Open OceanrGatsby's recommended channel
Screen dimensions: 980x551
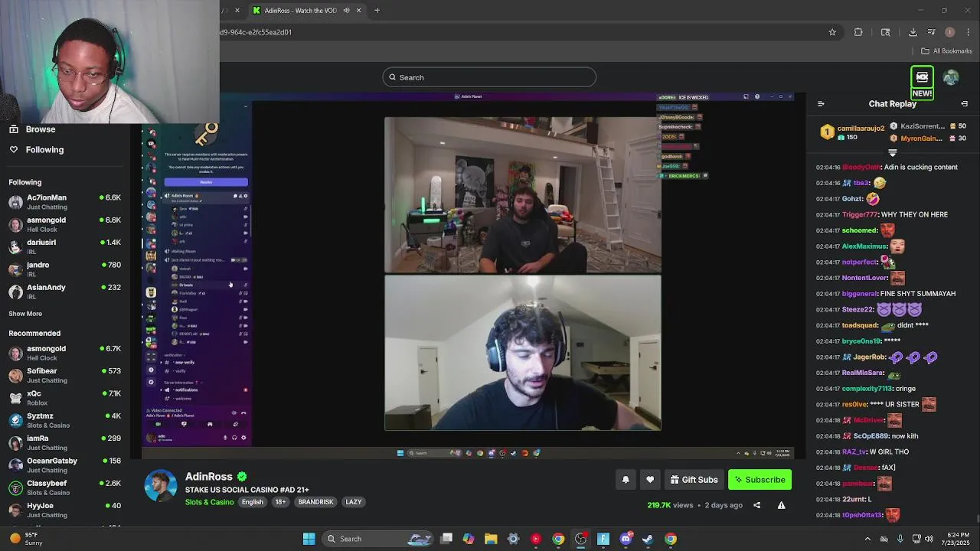pyautogui.click(x=65, y=465)
